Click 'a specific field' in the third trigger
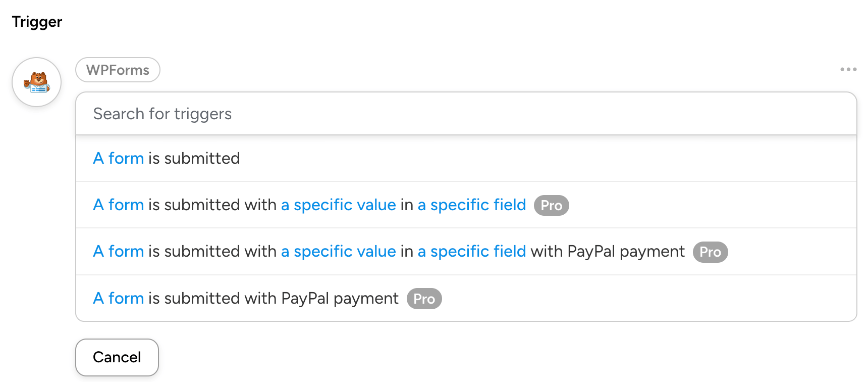This screenshot has height=382, width=868. (471, 252)
